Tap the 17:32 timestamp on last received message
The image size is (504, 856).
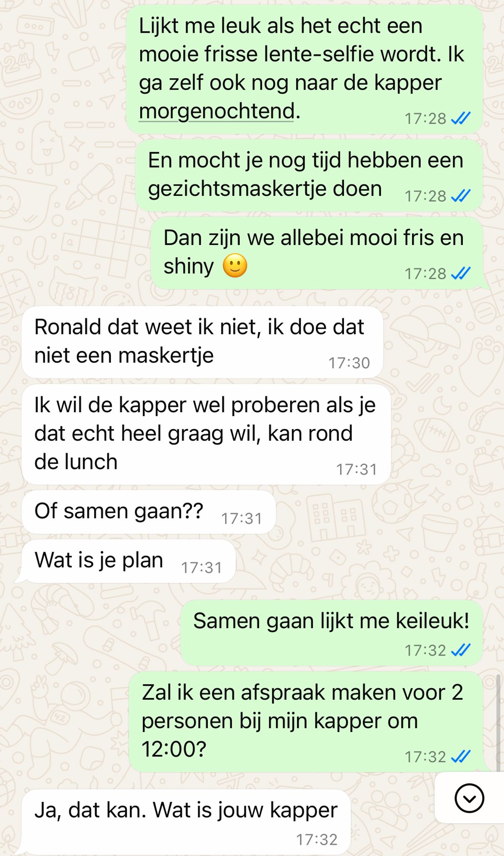pyautogui.click(x=317, y=839)
